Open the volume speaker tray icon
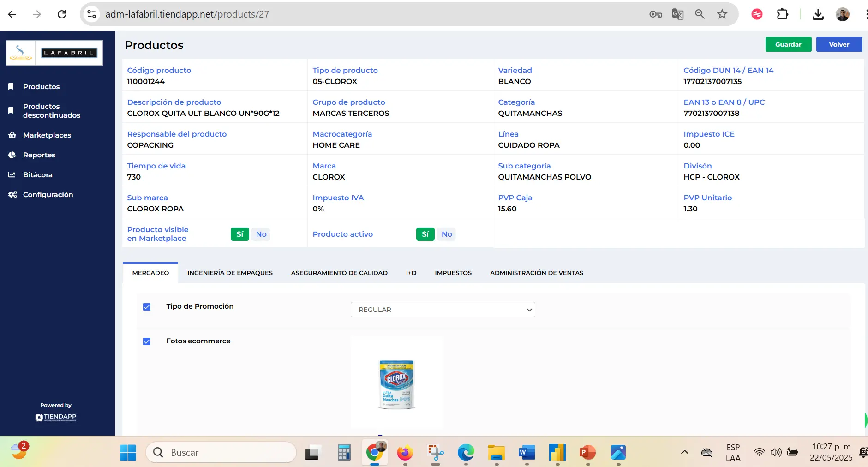Screen dimensions: 868x467 pyautogui.click(x=776, y=452)
